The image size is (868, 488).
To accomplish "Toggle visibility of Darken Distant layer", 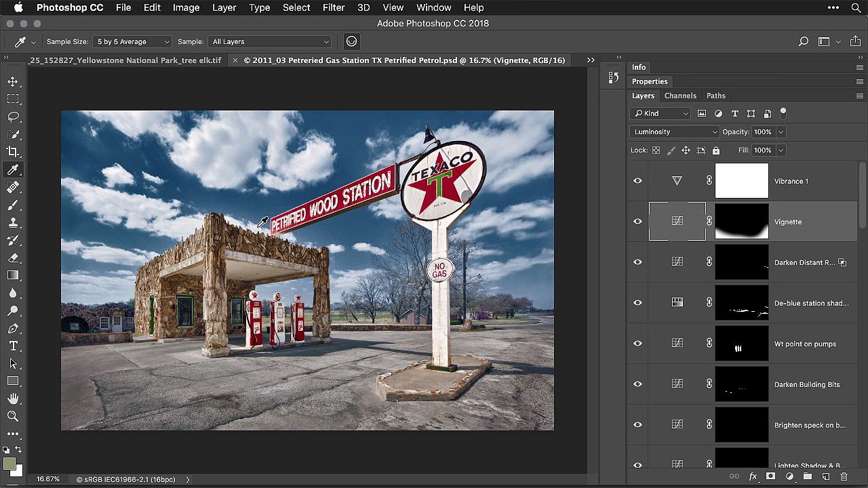I will click(637, 262).
